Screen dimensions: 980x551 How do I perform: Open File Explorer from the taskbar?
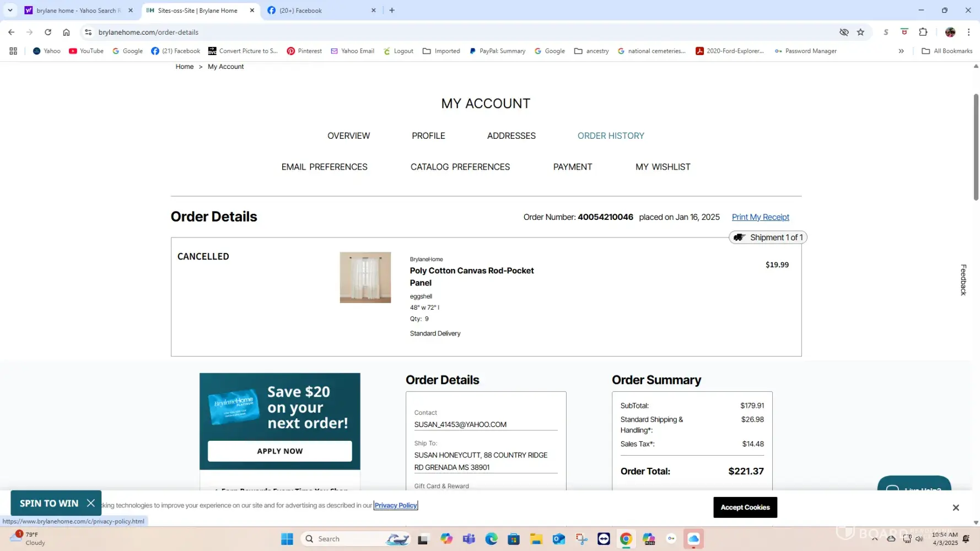[536, 539]
